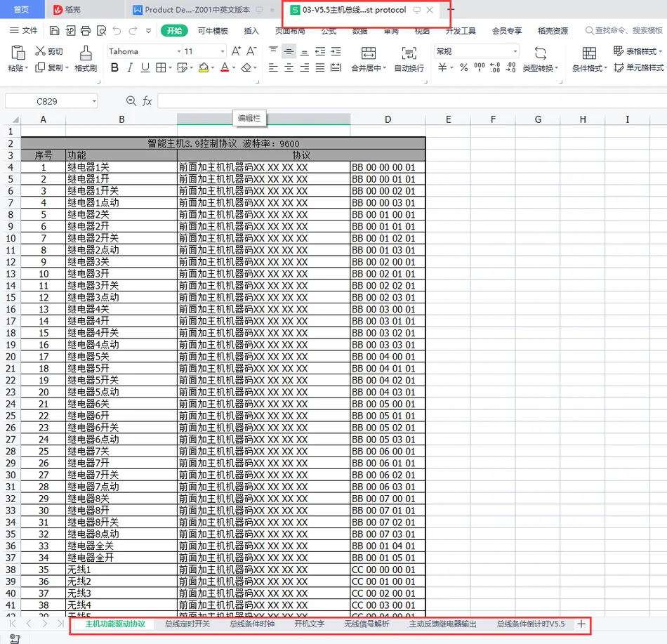Open the 会员专享 ribbon tab
This screenshot has width=667, height=644.
tap(507, 31)
